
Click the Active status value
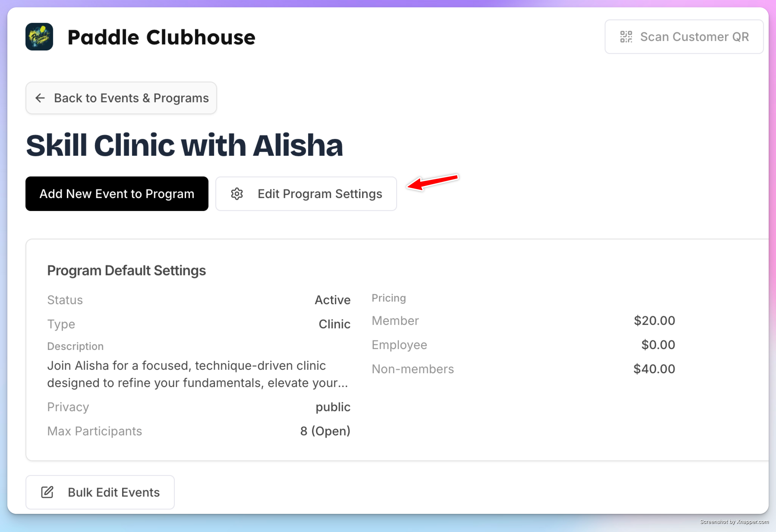tap(333, 300)
